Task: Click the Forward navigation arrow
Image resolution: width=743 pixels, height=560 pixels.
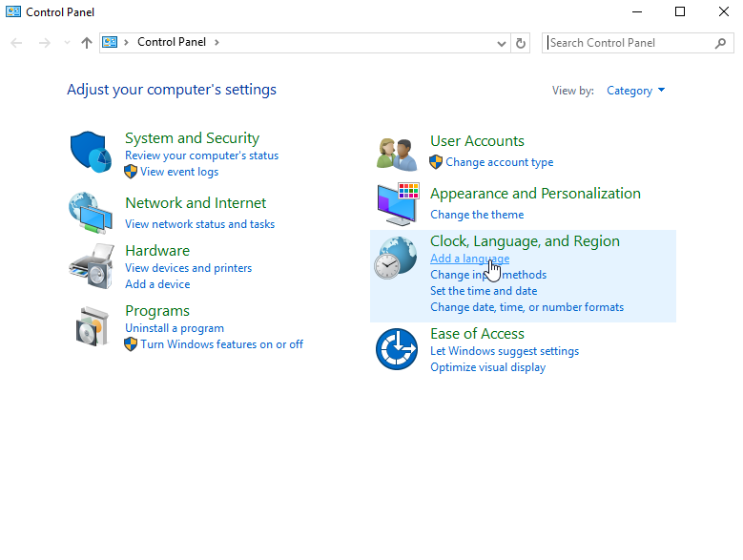Action: 45,43
